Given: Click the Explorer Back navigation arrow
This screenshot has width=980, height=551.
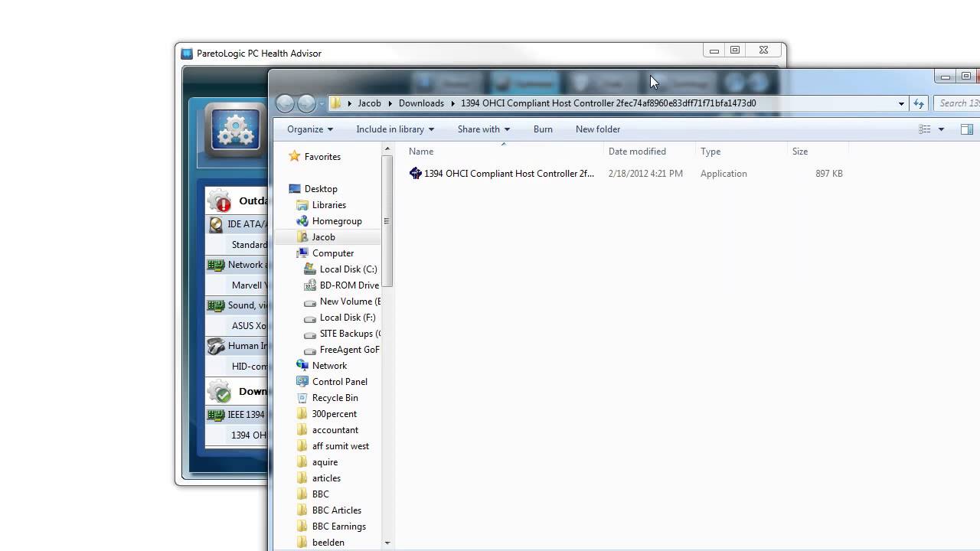Looking at the screenshot, I should point(285,103).
